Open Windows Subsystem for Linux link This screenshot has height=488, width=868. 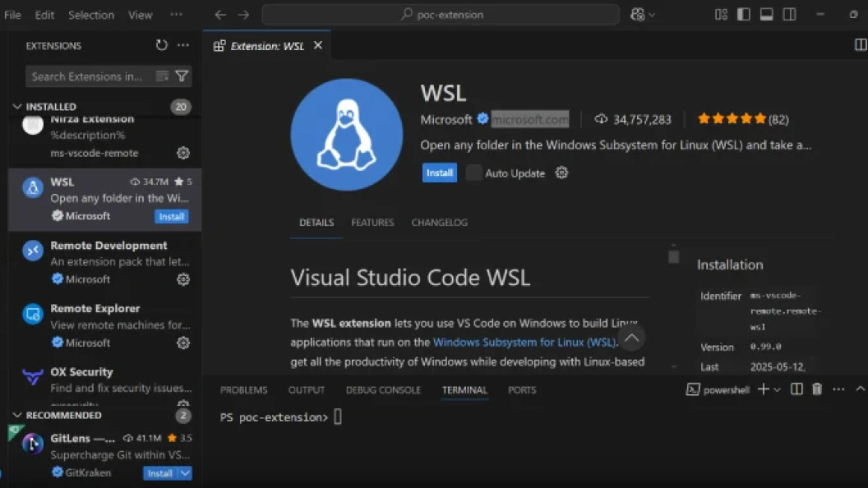(524, 342)
